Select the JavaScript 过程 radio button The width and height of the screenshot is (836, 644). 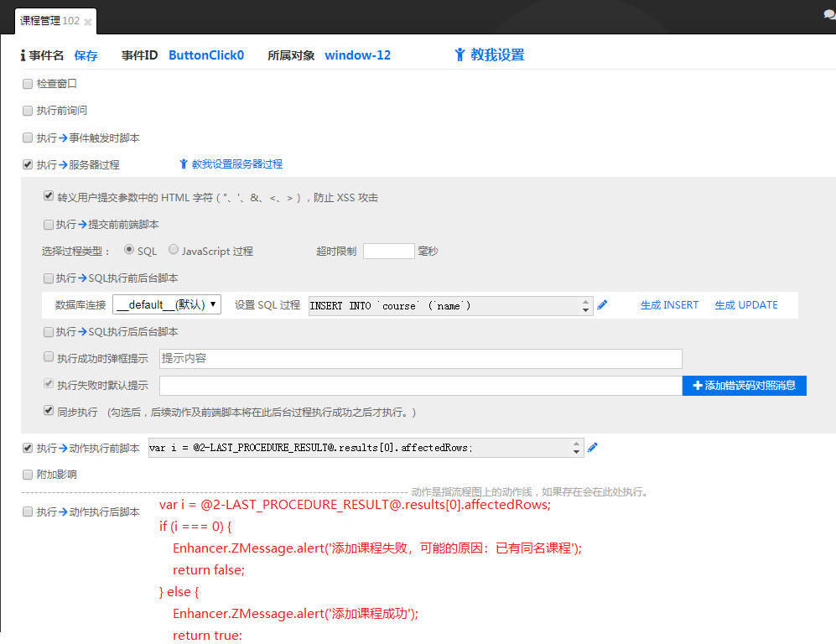click(x=174, y=250)
